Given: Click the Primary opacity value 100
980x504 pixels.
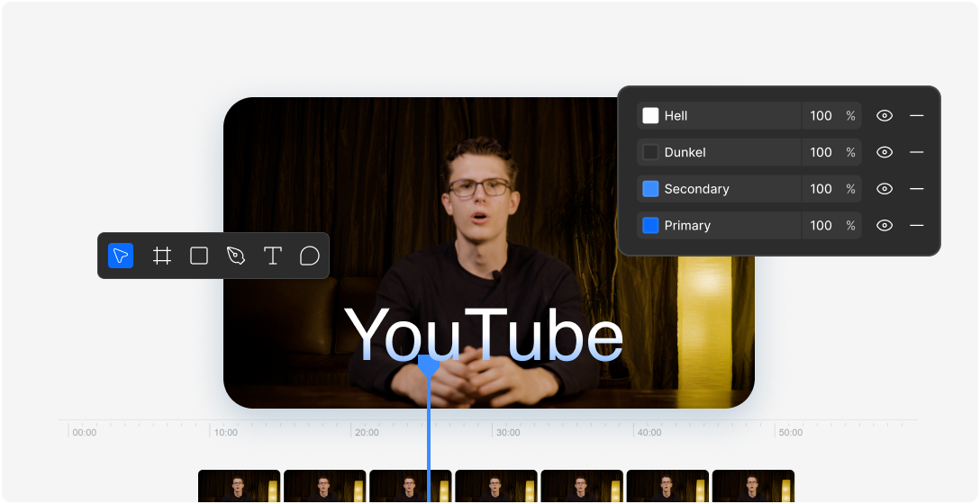Looking at the screenshot, I should point(821,226).
